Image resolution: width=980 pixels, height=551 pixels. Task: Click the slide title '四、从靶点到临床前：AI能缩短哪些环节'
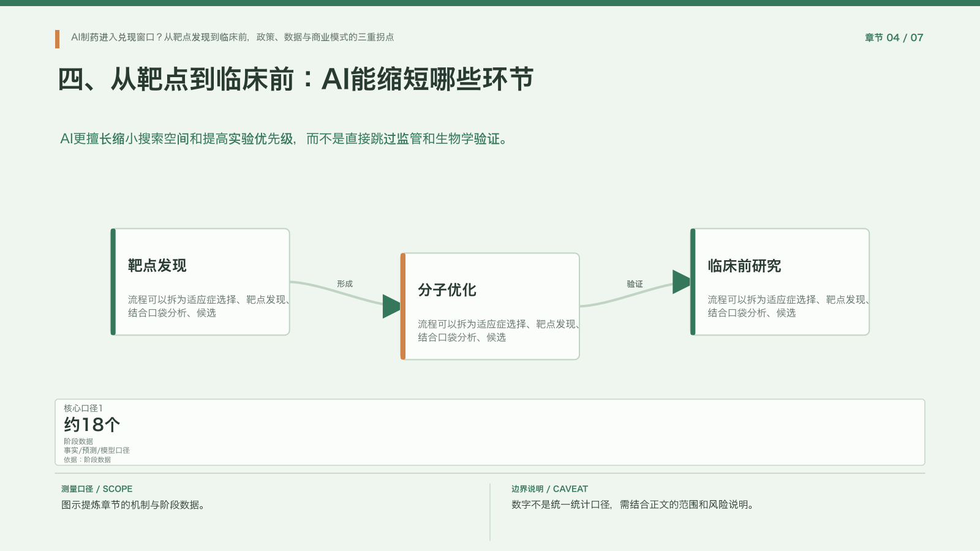tap(296, 80)
